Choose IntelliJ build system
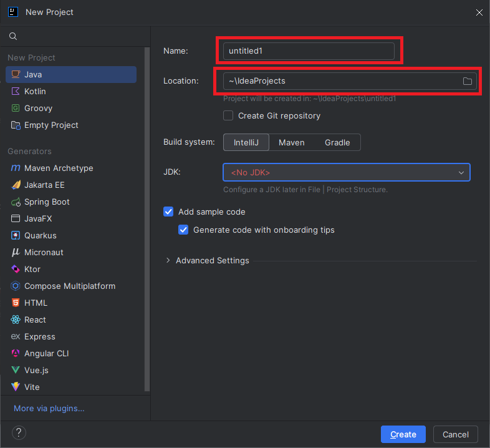 (246, 142)
